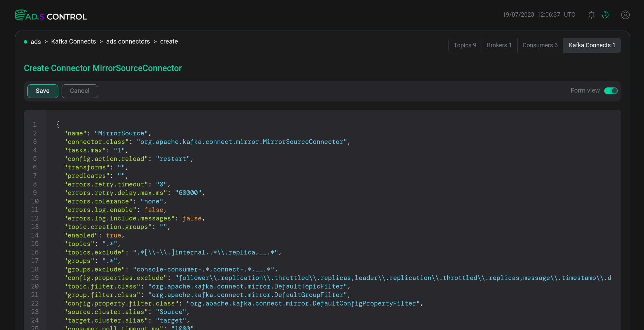Click the "topics.exclude" line
This screenshot has width=644, height=330.
[173, 252]
